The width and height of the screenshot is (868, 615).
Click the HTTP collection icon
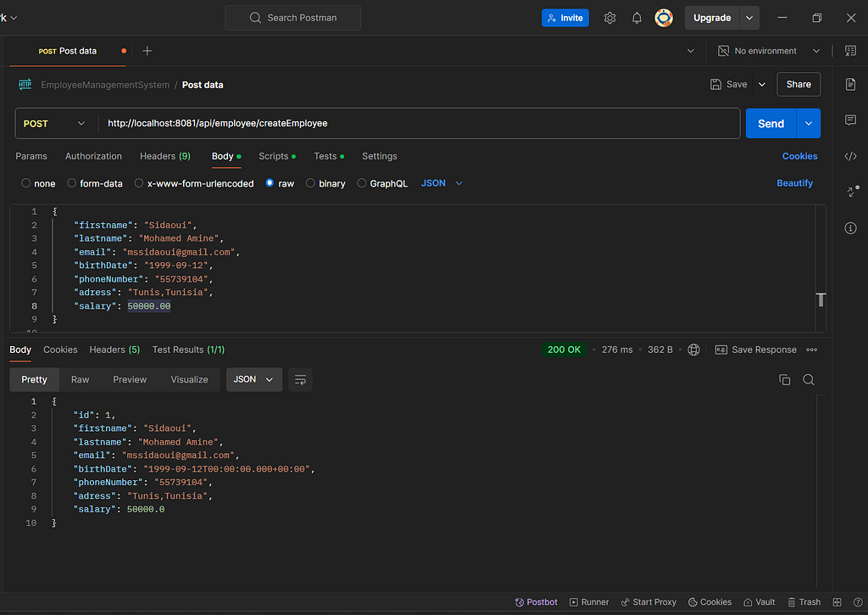(x=25, y=84)
